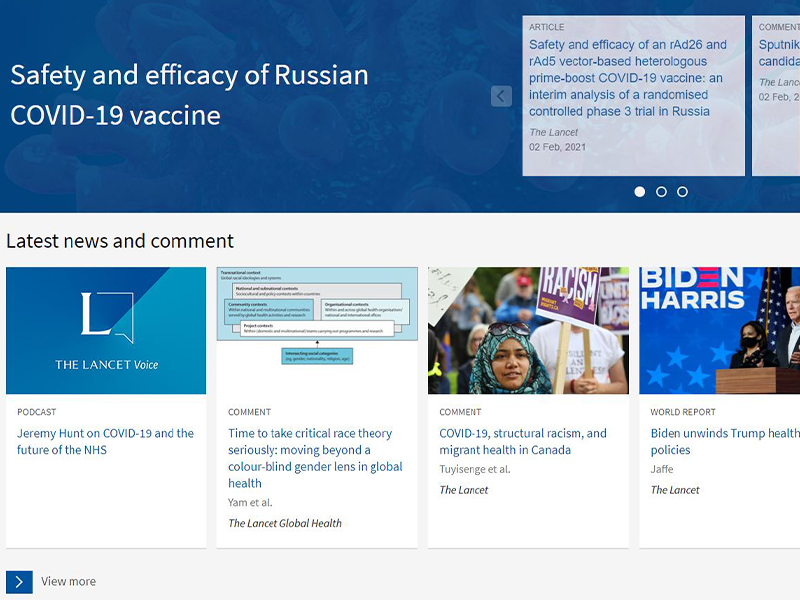Image resolution: width=800 pixels, height=600 pixels.
Task: Open Jeremy Hunt on COVID-19 podcast link
Action: [105, 441]
